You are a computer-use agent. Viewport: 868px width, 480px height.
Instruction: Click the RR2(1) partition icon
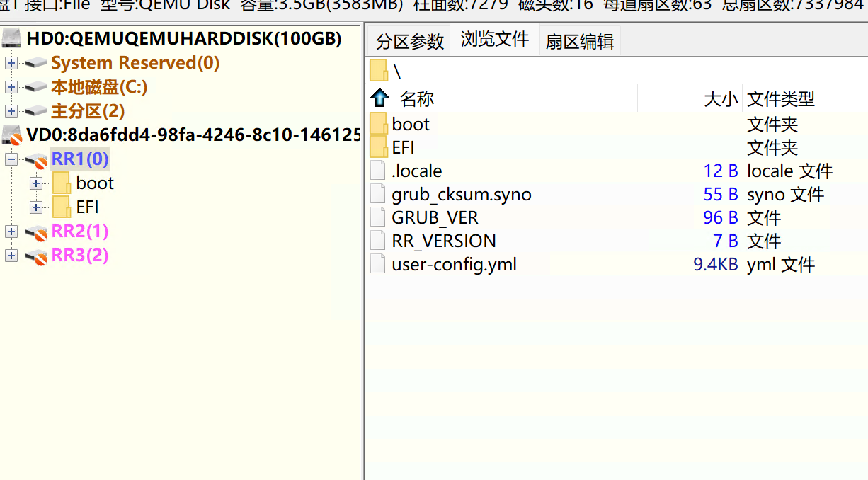36,233
